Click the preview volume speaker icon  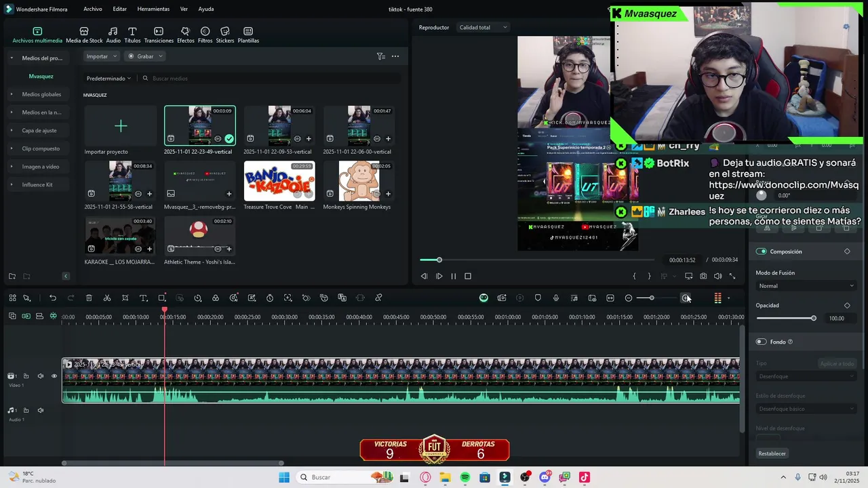coord(717,277)
